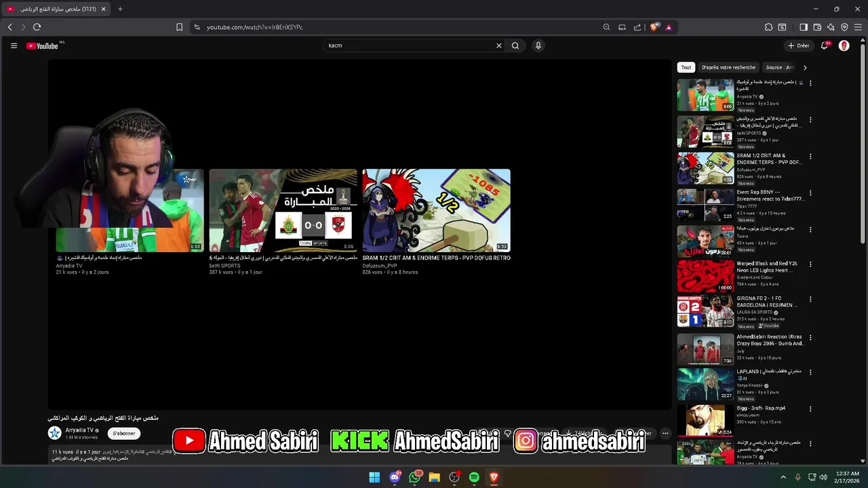Show more filter chips with the right arrow
Image resolution: width=868 pixels, height=488 pixels.
tap(805, 67)
